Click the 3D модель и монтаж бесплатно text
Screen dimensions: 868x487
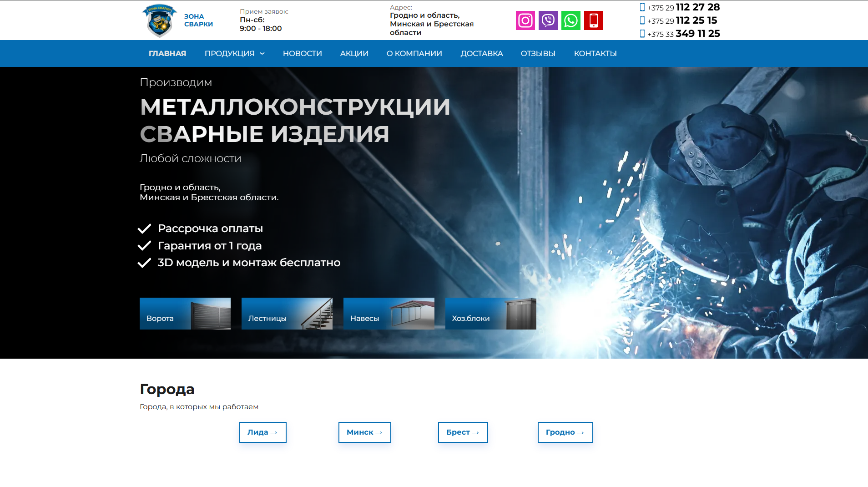click(249, 263)
